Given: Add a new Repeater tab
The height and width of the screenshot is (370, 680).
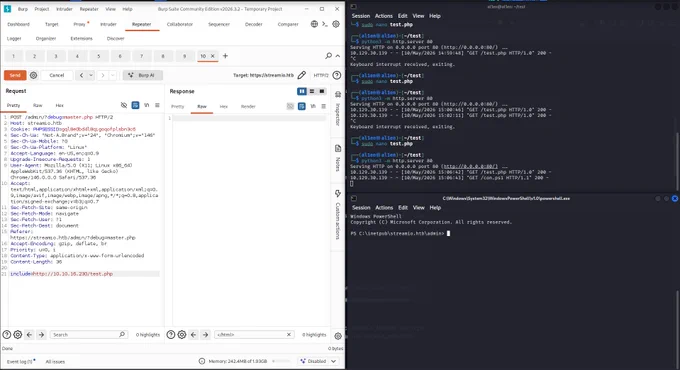Looking at the screenshot, I should 225,56.
